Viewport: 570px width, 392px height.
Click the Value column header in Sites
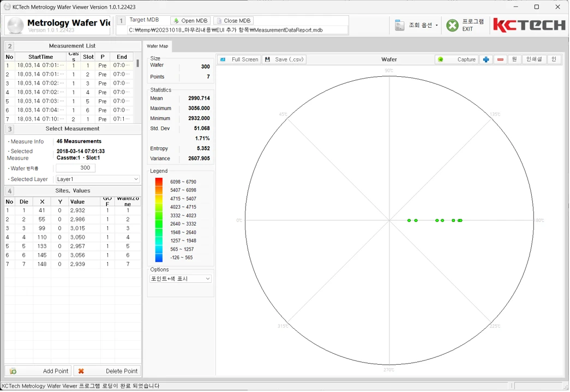pos(85,202)
